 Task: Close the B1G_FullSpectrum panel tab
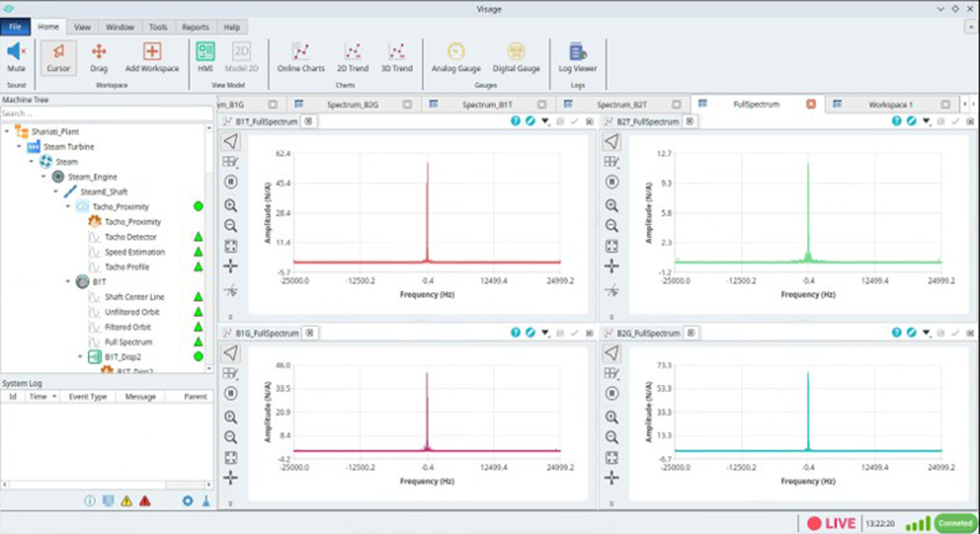(310, 333)
